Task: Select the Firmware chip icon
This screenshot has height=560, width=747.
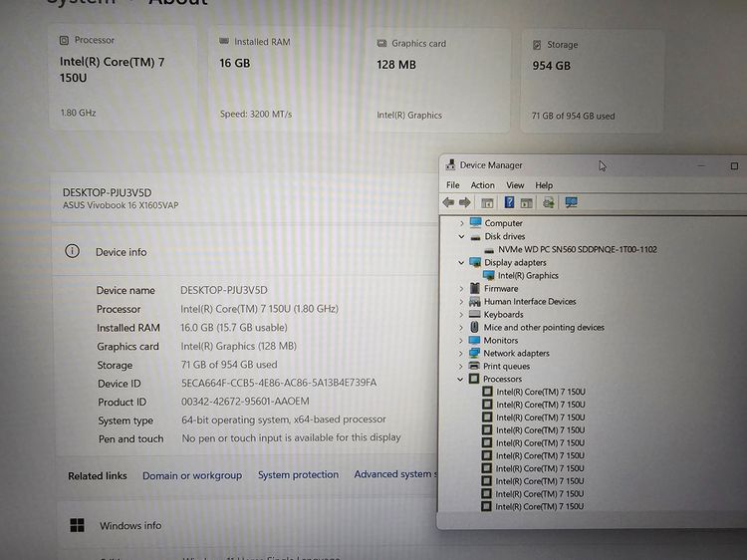Action: [x=474, y=288]
